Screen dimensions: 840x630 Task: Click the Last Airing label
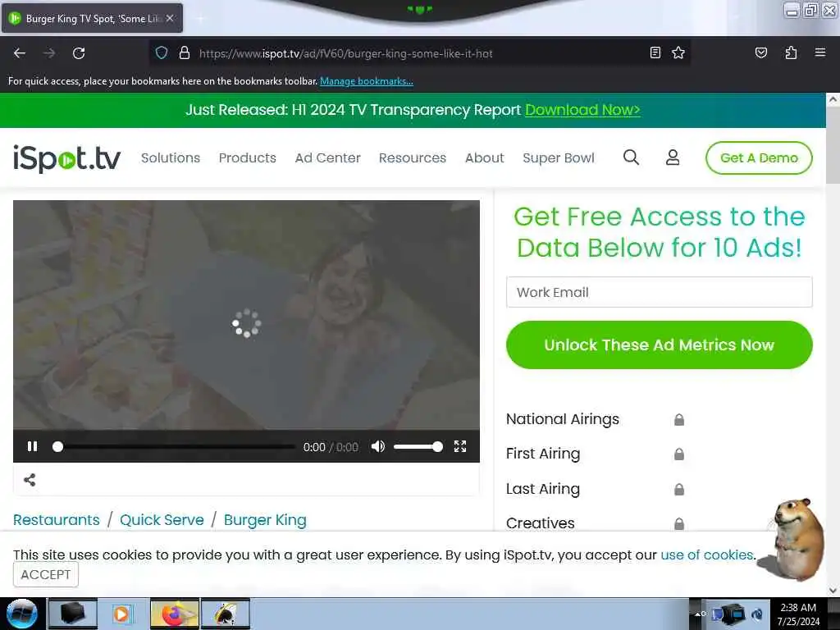coord(543,489)
